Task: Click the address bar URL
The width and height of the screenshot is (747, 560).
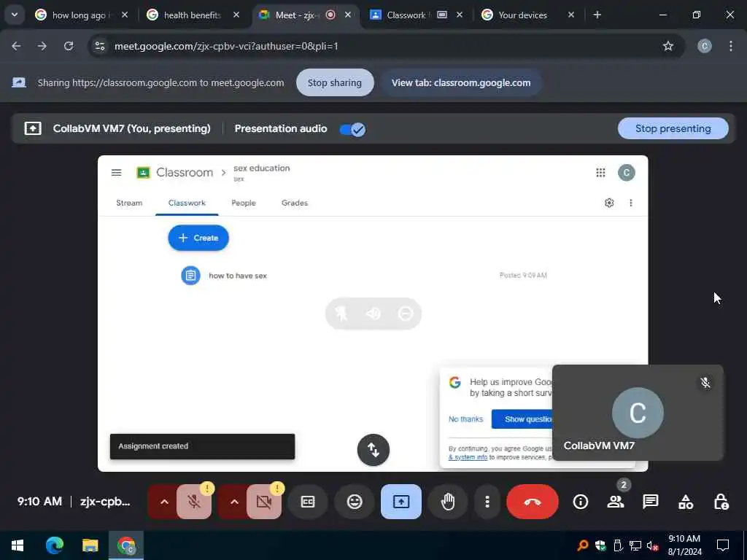Action: [x=226, y=46]
